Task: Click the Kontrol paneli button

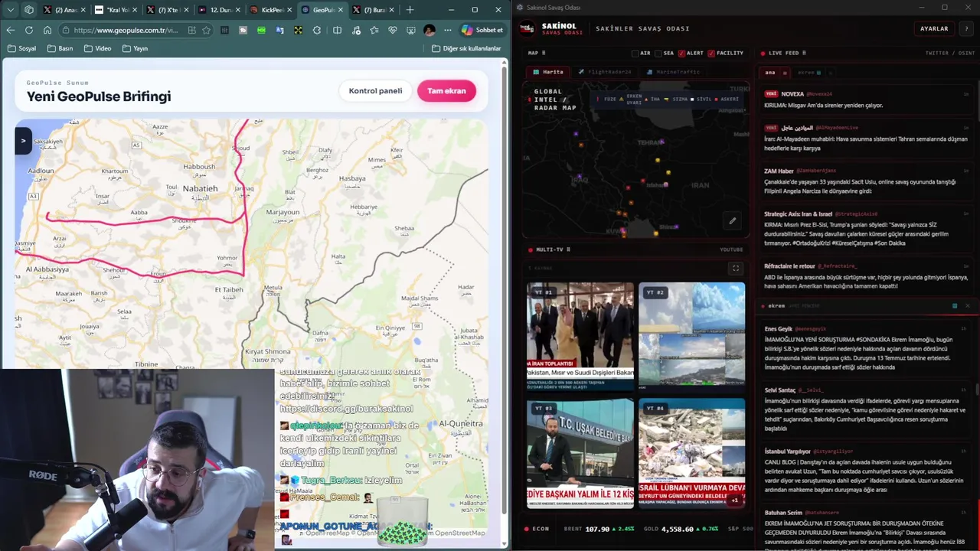Action: (x=375, y=91)
